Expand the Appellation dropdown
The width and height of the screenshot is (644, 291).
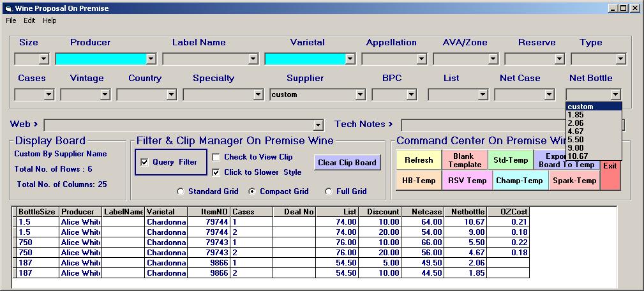[422, 59]
